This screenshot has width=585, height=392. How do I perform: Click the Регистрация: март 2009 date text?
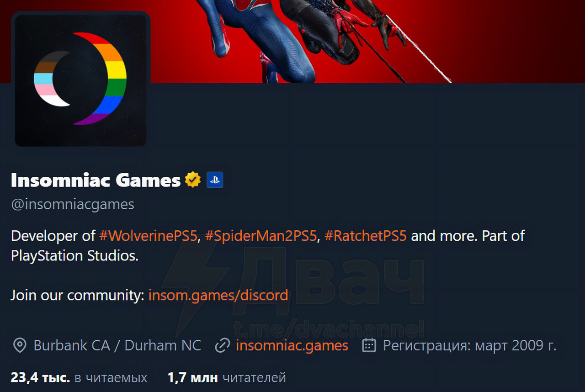(x=470, y=345)
